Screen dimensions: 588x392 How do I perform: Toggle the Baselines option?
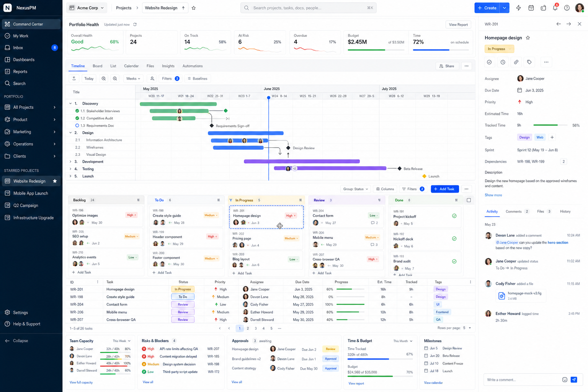[198, 78]
